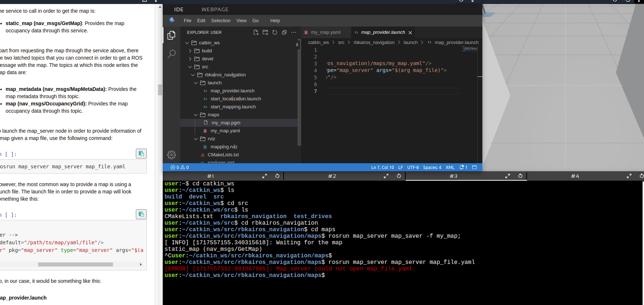Image resolution: width=644 pixels, height=305 pixels.
Task: Copy the rosrun map_server code cell
Action: pos(141,154)
